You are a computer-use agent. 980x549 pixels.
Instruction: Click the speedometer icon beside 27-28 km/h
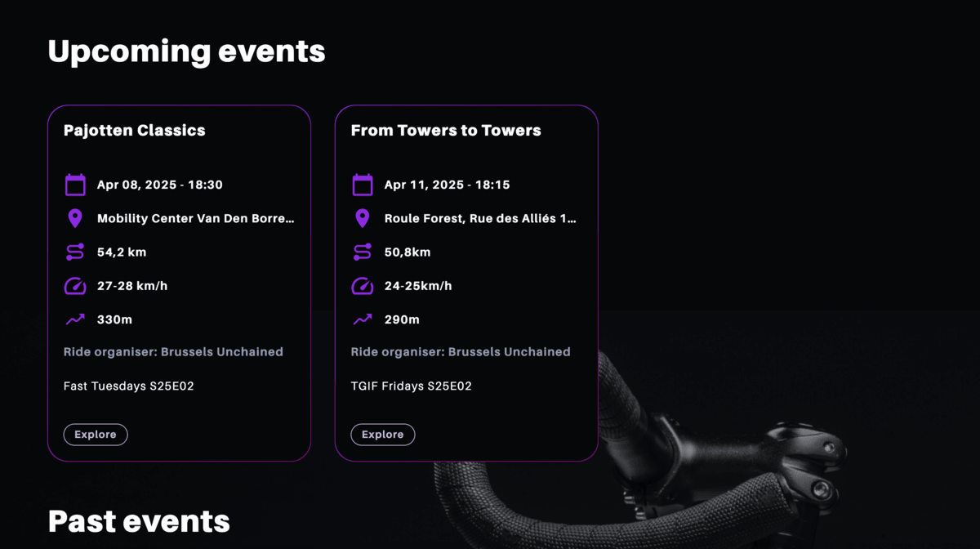(75, 286)
